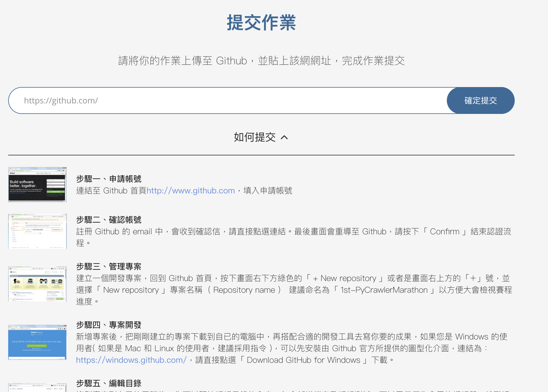Click the 如何提交 label text

(x=255, y=137)
